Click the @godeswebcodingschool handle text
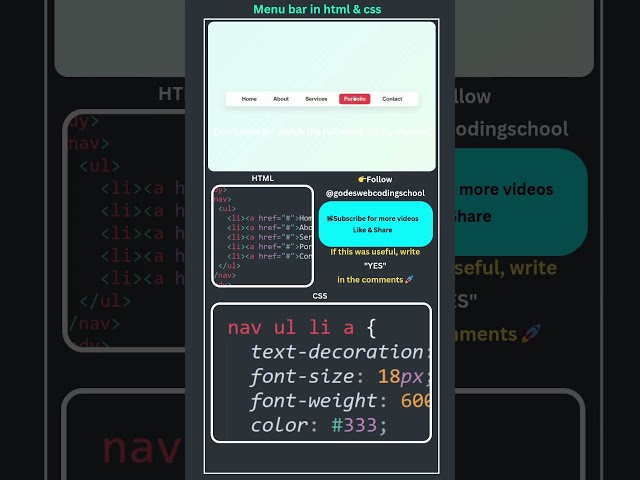 (375, 193)
